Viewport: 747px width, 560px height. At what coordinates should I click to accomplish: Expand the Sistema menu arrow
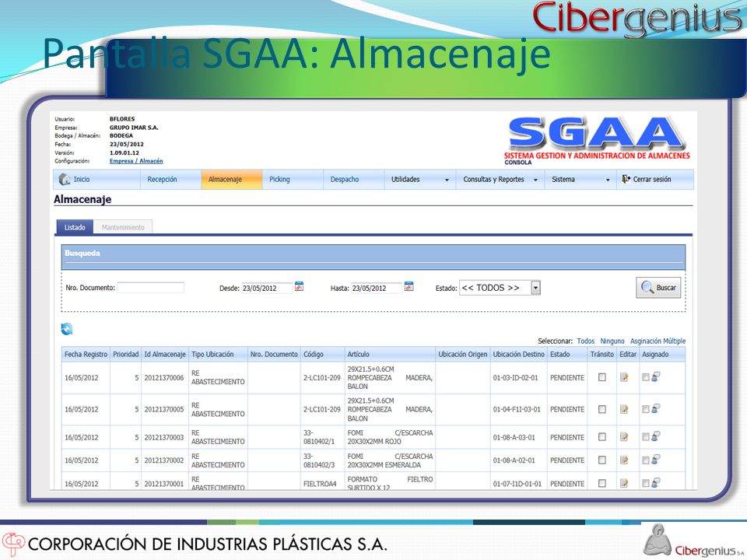(x=608, y=180)
